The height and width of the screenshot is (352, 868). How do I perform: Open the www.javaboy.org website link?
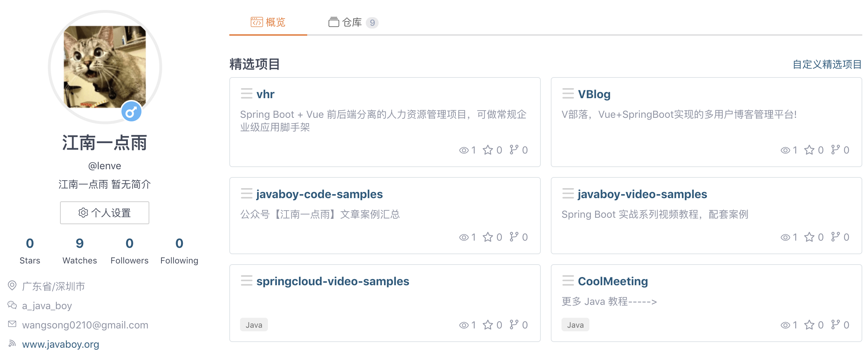60,344
